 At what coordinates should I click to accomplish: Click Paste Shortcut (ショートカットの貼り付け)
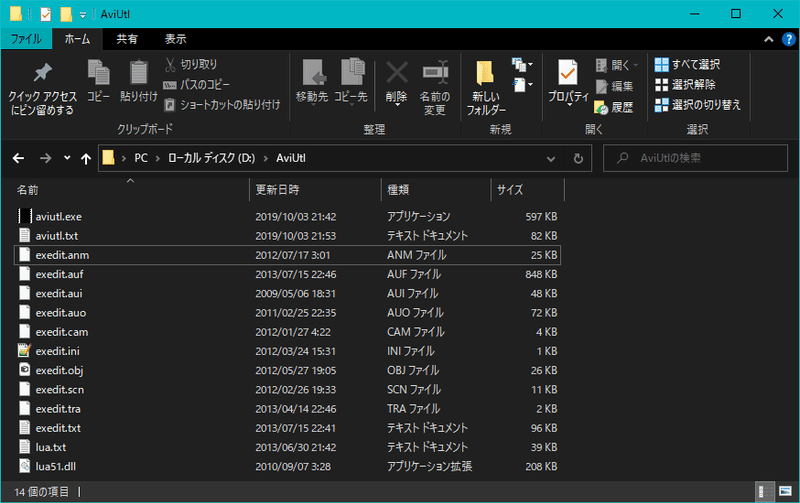(222, 105)
